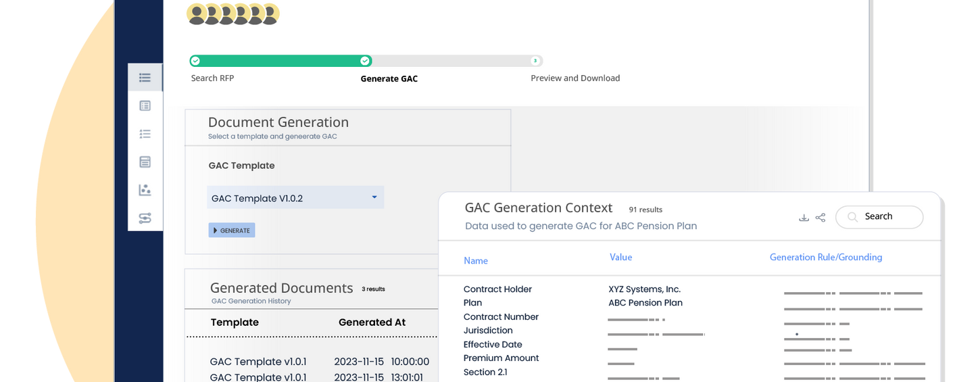Share the GAC Generation Context

[820, 218]
